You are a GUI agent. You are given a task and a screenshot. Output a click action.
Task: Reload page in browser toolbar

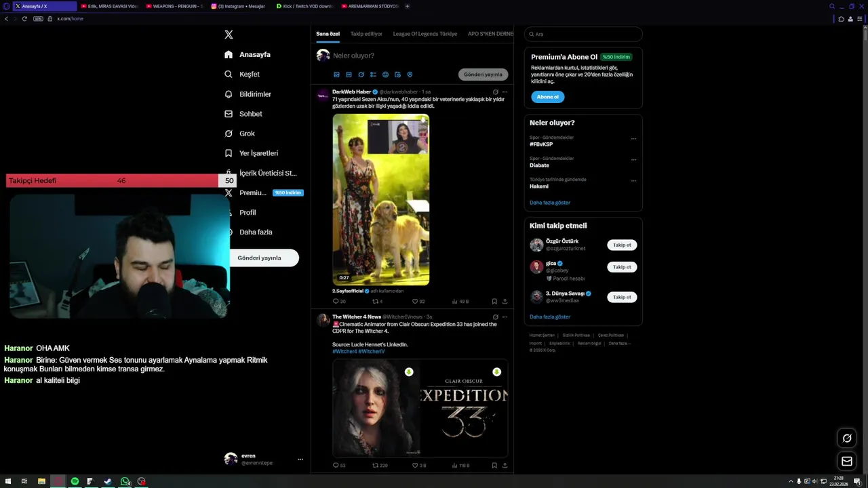[x=24, y=19]
